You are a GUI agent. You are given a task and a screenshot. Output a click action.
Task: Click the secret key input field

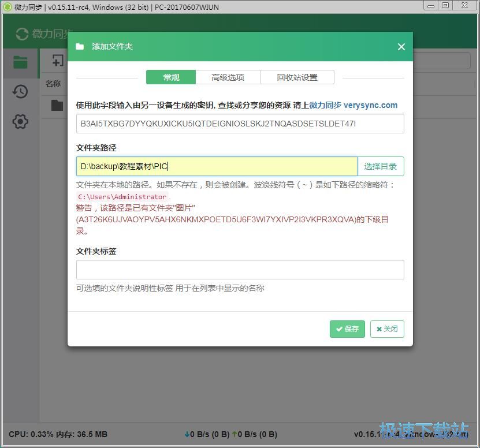coord(240,124)
